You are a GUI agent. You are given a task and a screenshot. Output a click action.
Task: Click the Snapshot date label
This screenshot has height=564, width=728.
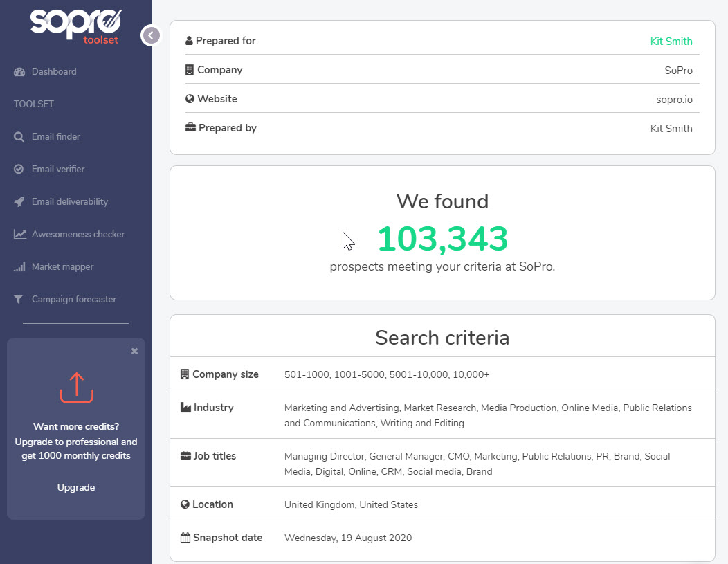228,538
